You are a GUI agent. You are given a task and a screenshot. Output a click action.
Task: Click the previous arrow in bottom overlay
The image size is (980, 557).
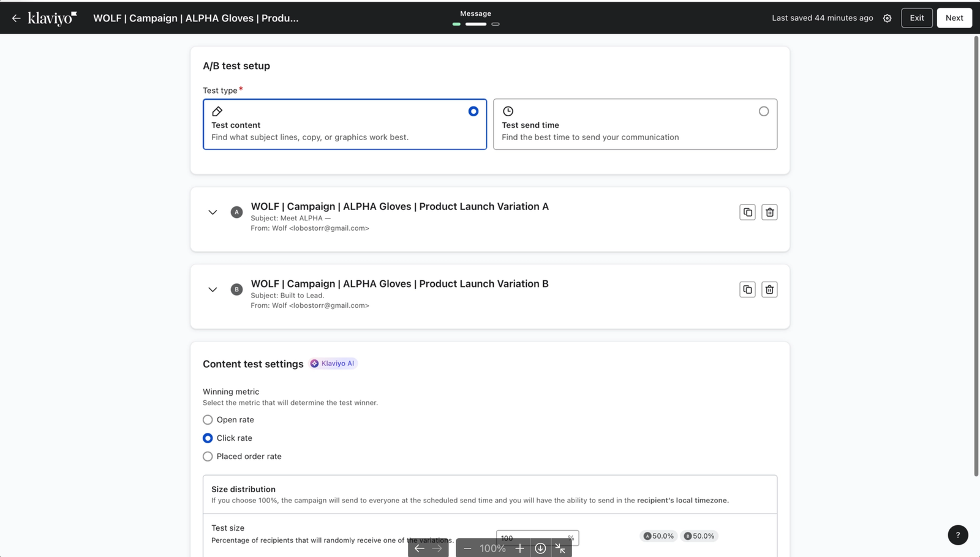click(x=420, y=548)
